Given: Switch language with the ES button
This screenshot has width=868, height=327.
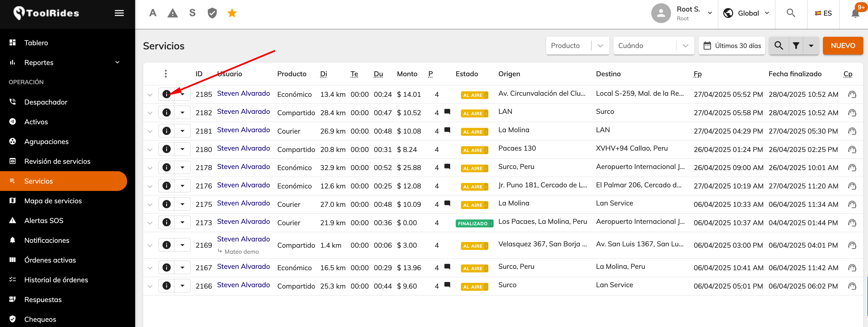Looking at the screenshot, I should (x=823, y=13).
